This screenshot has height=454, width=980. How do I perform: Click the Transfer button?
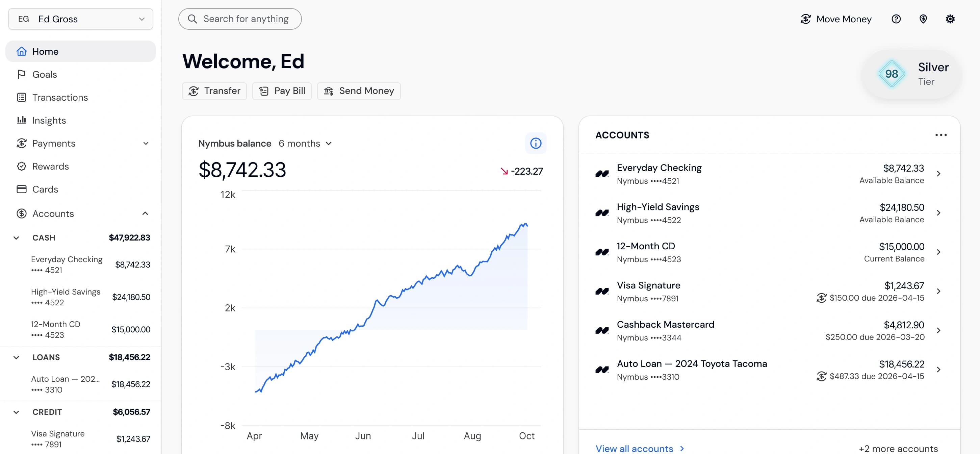[214, 91]
